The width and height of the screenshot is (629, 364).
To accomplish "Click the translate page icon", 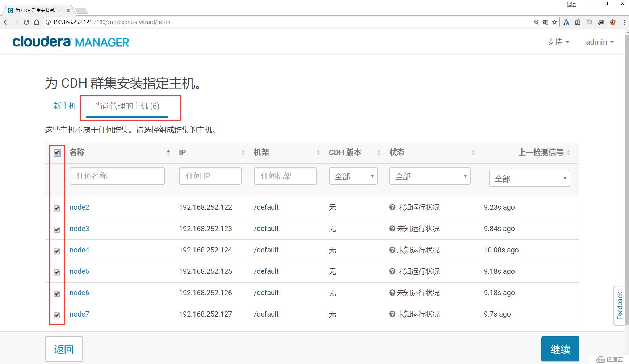I will [546, 22].
